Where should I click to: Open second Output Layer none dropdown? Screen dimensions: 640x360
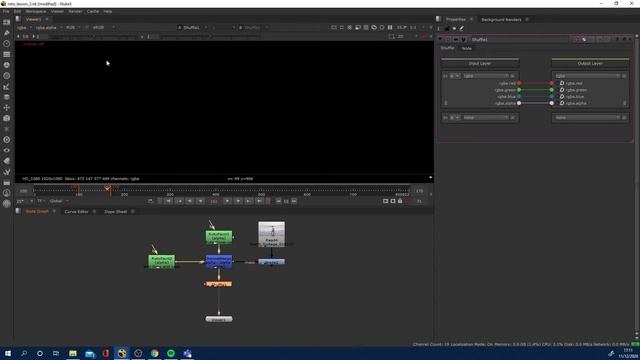point(587,118)
